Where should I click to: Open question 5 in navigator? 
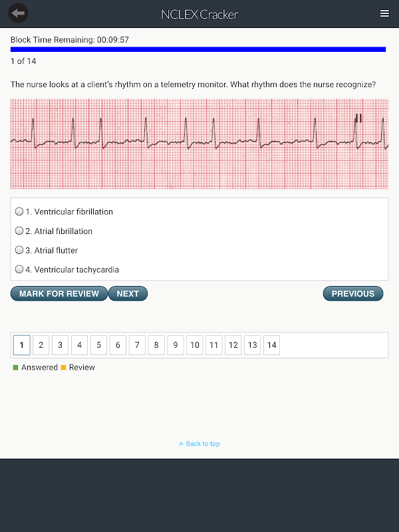[98, 345]
